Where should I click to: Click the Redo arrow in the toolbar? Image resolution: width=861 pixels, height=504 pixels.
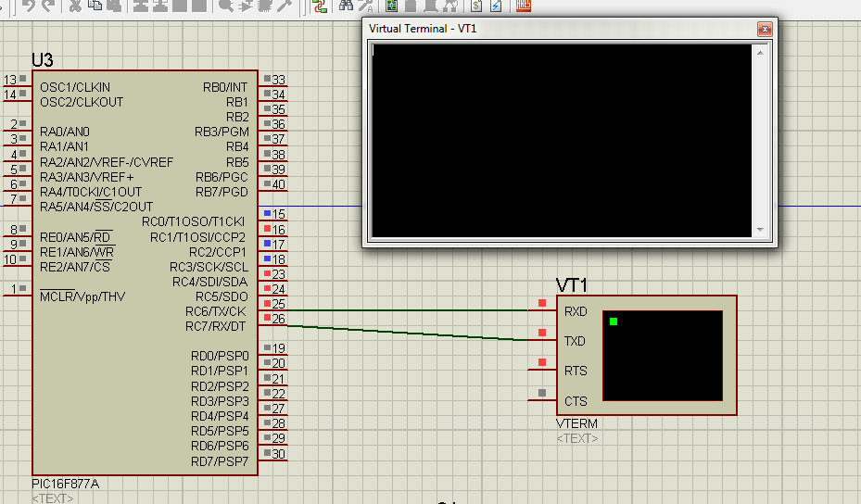pyautogui.click(x=49, y=5)
